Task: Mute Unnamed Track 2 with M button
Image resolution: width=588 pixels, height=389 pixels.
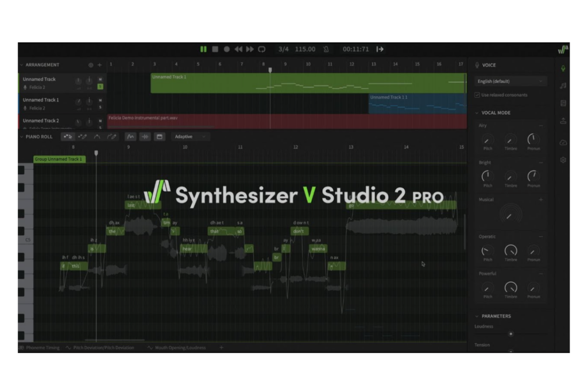Action: tap(100, 120)
